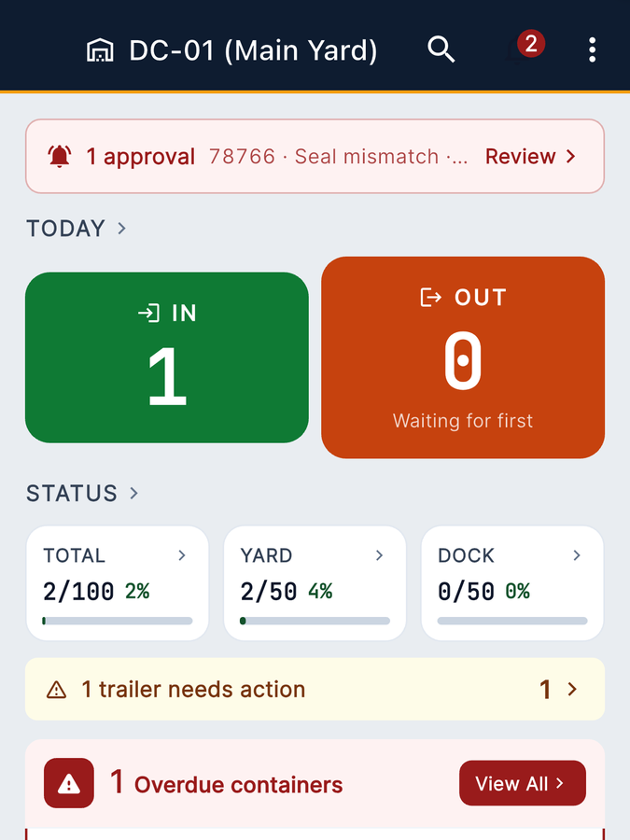Expand the STATUS section chevron

[133, 493]
